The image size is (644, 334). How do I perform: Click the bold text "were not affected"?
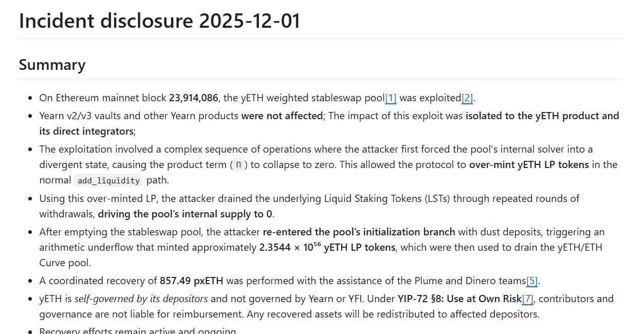tap(282, 116)
